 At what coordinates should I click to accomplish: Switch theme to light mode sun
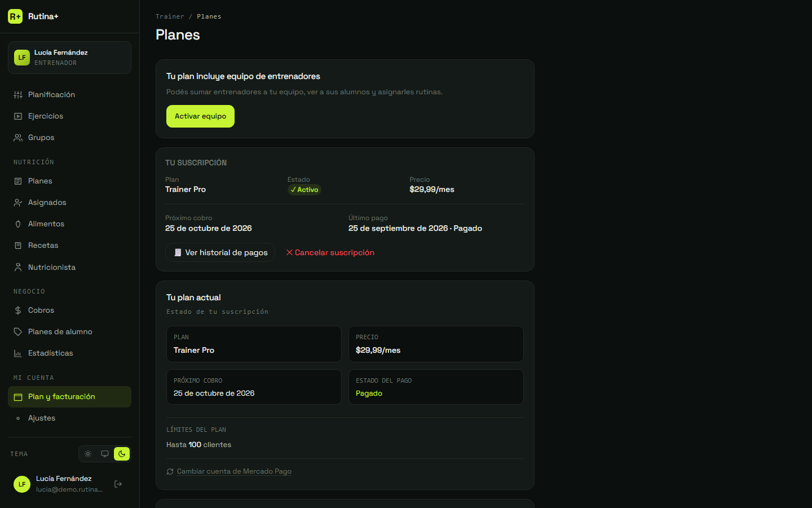(x=88, y=454)
